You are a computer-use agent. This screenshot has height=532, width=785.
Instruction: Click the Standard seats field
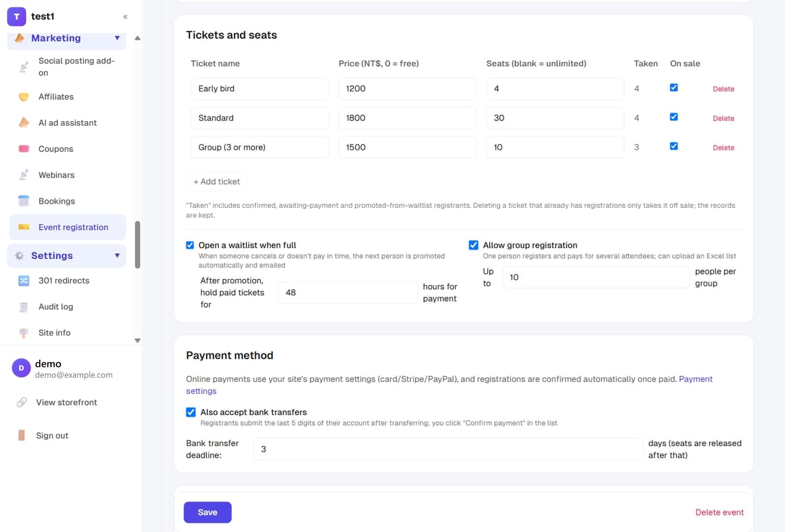pyautogui.click(x=555, y=118)
